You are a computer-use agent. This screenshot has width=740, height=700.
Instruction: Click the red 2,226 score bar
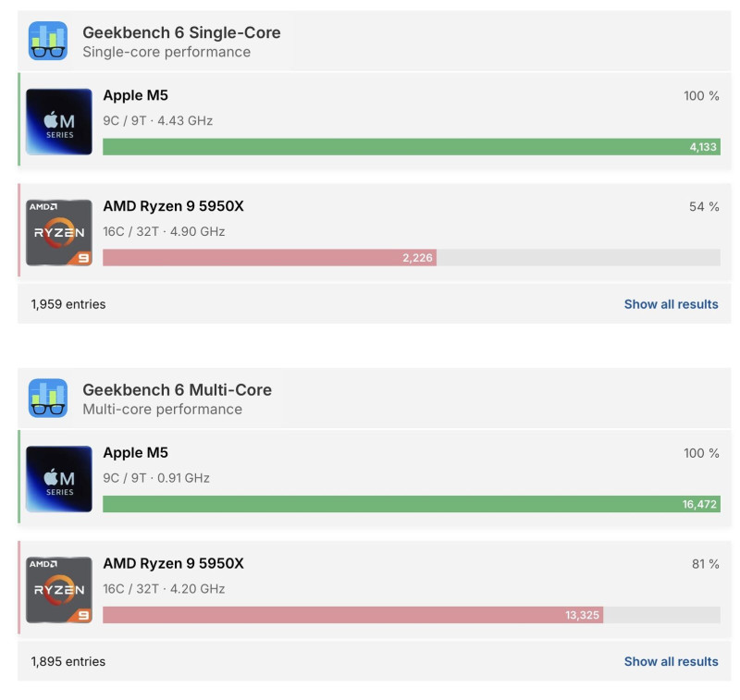pos(268,258)
